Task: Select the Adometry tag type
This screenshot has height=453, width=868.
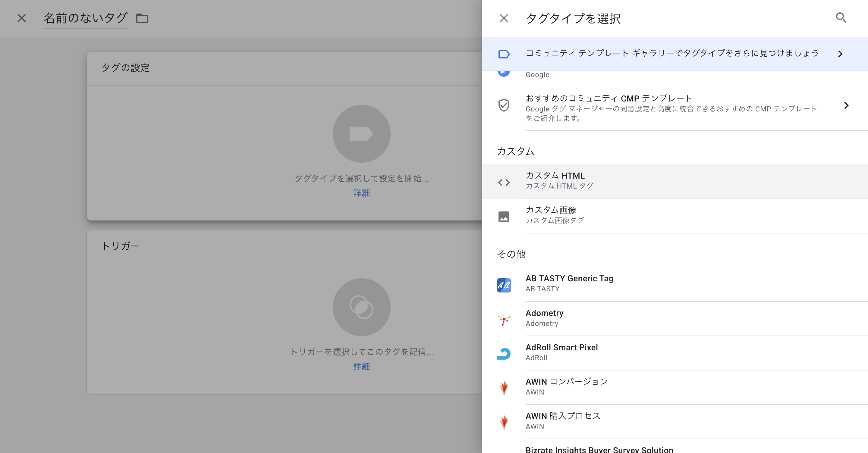Action: 675,319
